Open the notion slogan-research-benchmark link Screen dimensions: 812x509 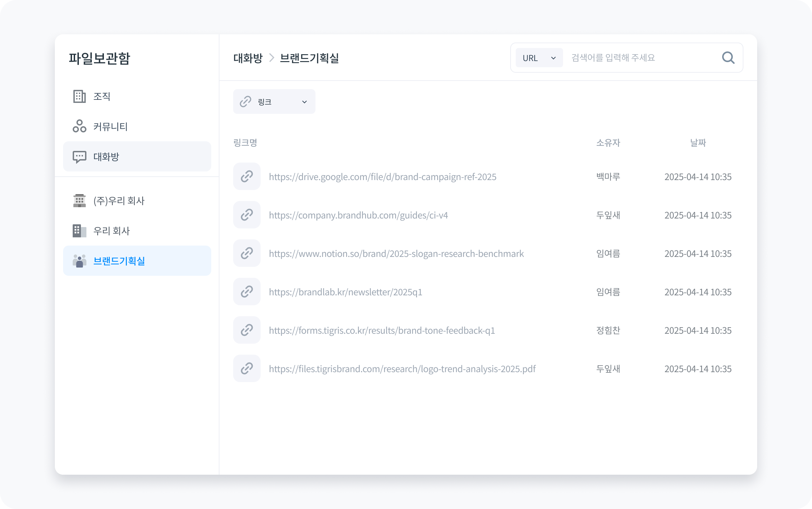(396, 253)
